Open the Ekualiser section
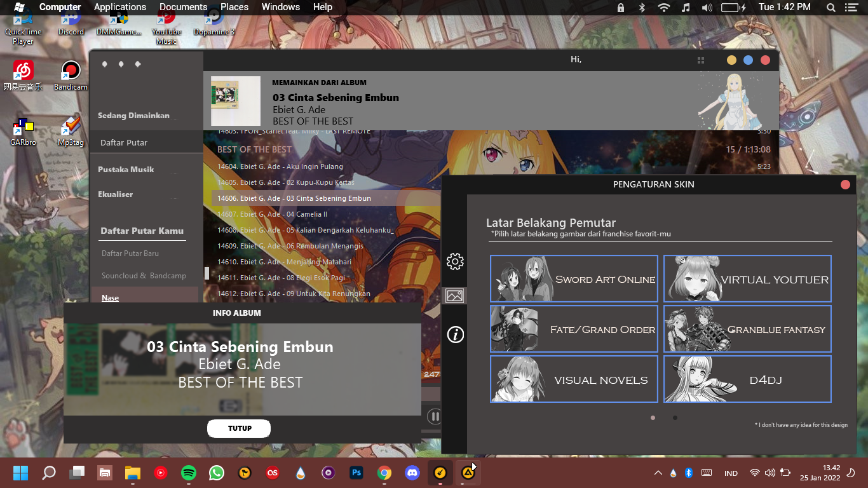 [116, 194]
